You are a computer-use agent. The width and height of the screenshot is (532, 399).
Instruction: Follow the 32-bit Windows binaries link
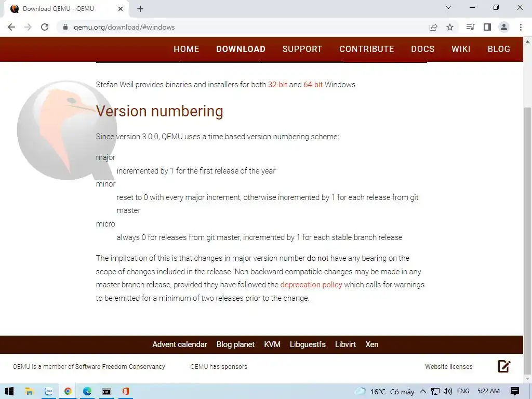pos(277,85)
